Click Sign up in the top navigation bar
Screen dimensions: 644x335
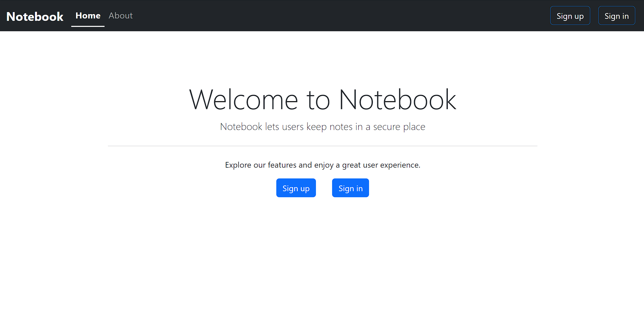[x=570, y=15]
